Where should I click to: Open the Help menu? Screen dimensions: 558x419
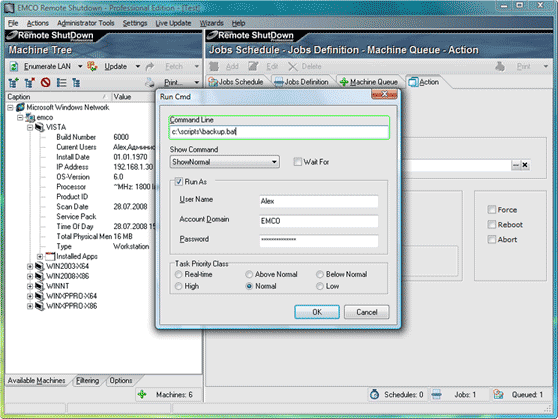[x=238, y=23]
